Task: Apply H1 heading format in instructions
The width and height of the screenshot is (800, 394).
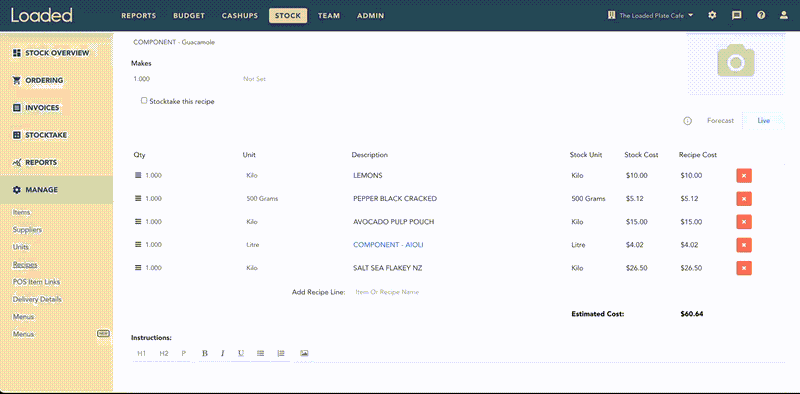Action: pos(141,353)
